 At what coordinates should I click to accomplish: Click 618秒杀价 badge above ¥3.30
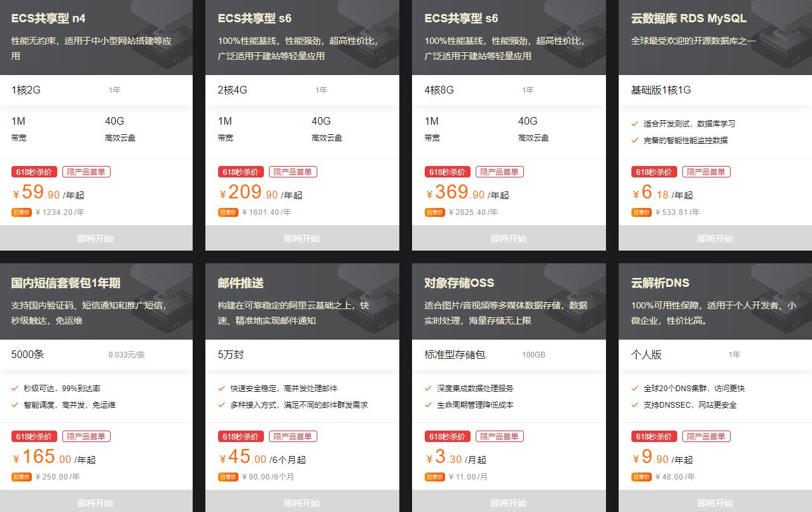pos(448,436)
